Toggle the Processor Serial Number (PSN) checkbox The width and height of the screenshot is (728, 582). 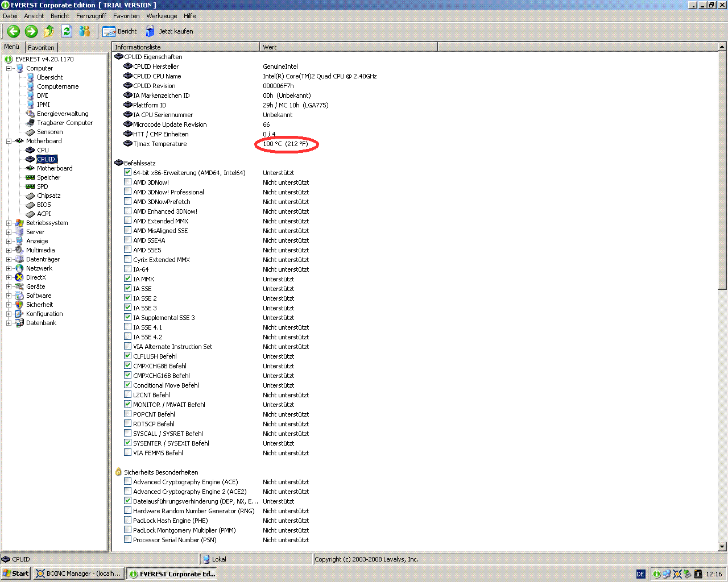[x=128, y=539]
